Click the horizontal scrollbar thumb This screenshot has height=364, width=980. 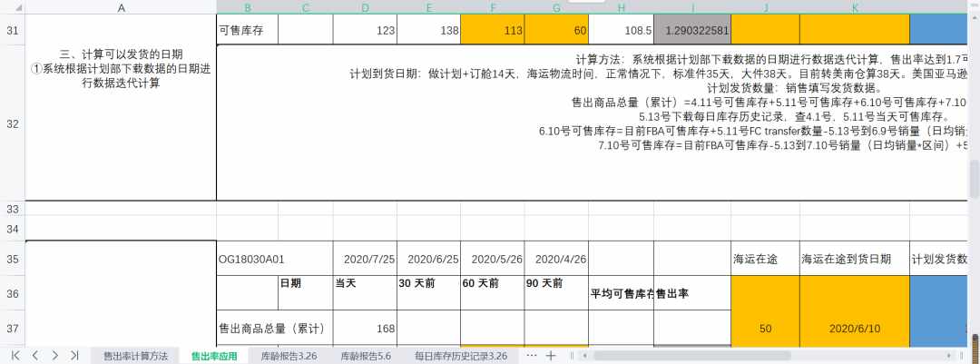coord(691,356)
